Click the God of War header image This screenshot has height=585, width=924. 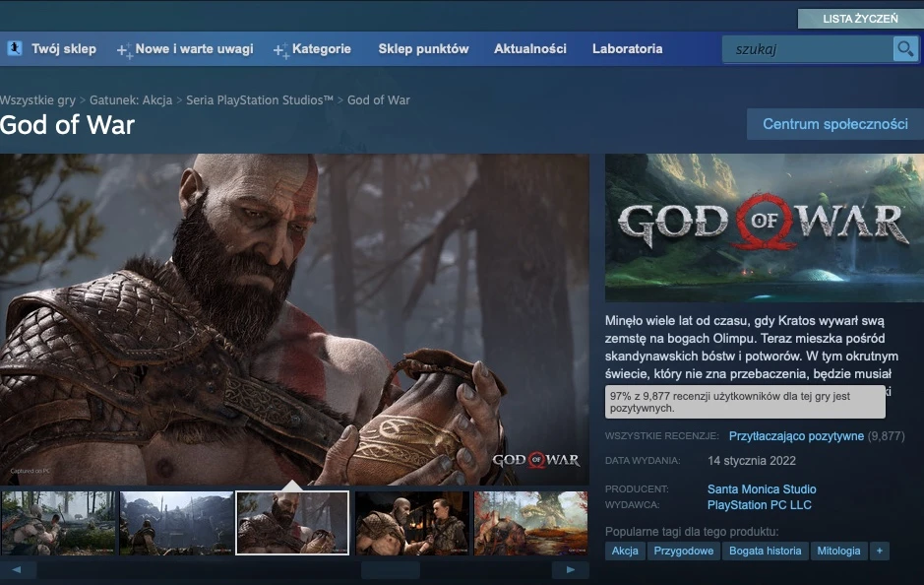click(x=765, y=227)
